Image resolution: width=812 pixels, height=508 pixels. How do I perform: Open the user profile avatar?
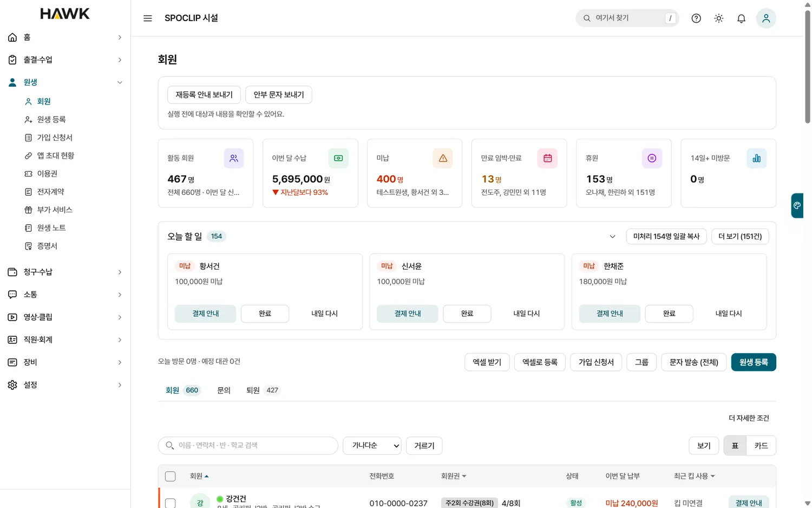click(766, 18)
